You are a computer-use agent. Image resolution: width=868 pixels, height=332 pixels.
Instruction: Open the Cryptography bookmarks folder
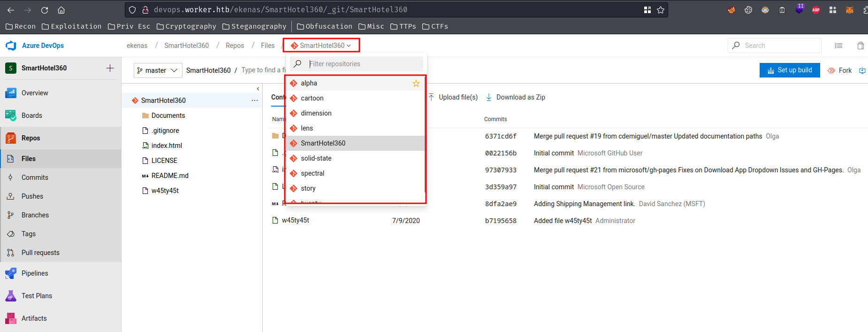pos(186,26)
